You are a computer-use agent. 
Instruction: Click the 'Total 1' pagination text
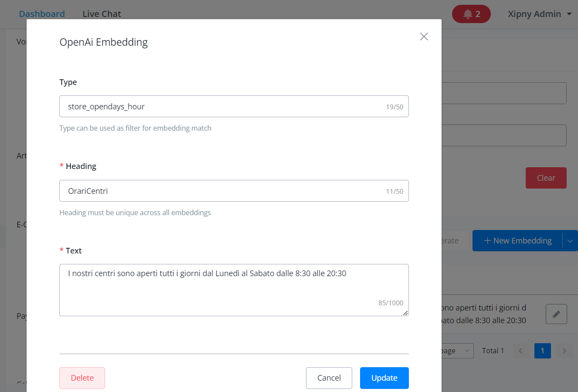point(493,351)
